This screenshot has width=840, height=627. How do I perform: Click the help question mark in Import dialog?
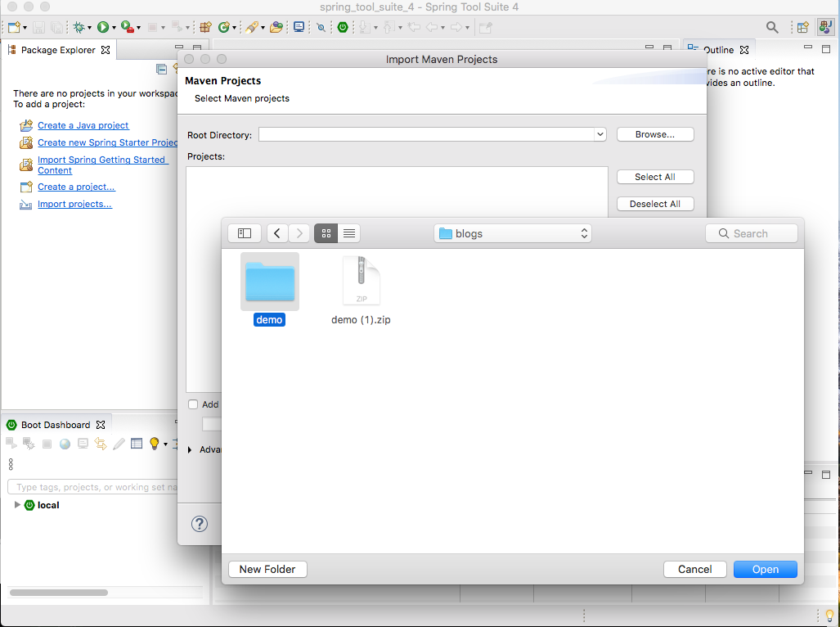[x=200, y=524]
